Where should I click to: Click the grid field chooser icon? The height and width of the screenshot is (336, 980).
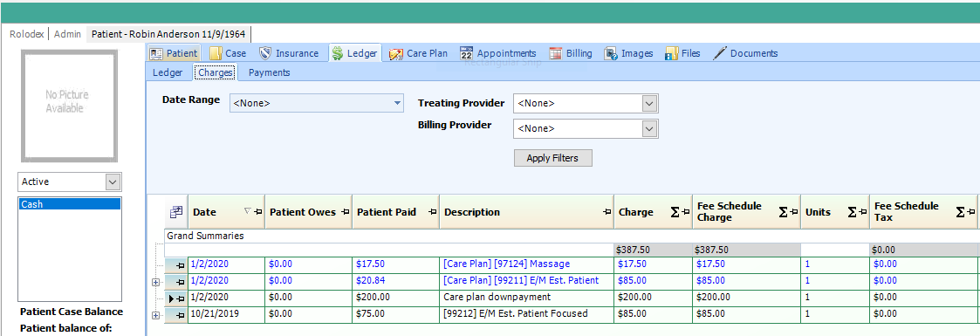coord(176,212)
